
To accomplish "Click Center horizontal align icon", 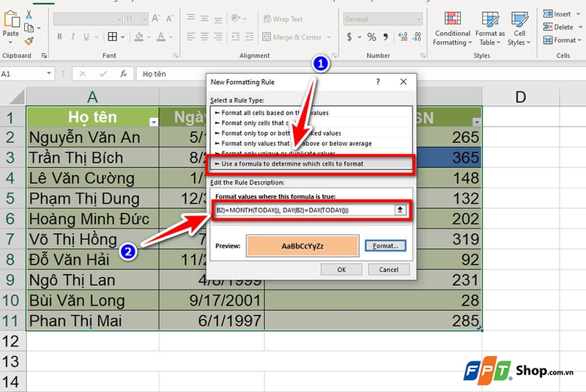I will [x=204, y=37].
